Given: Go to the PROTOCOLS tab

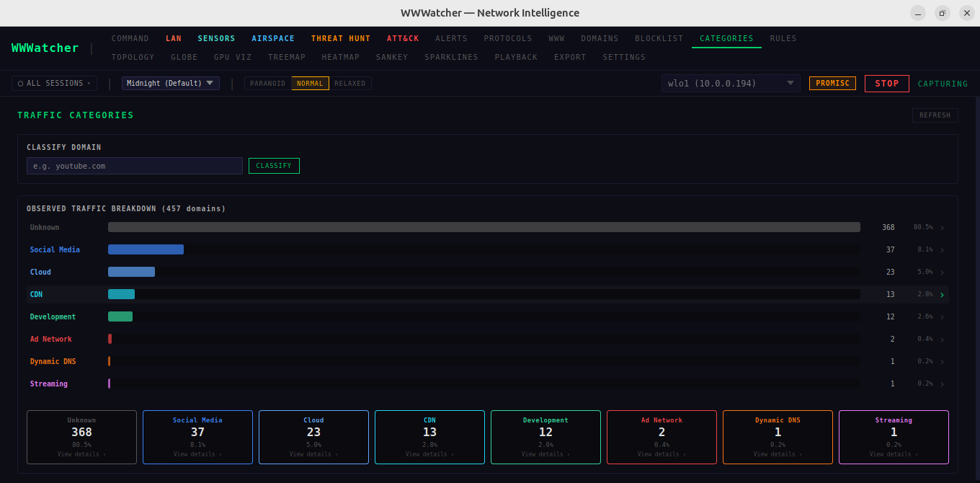Looking at the screenshot, I should tap(508, 39).
